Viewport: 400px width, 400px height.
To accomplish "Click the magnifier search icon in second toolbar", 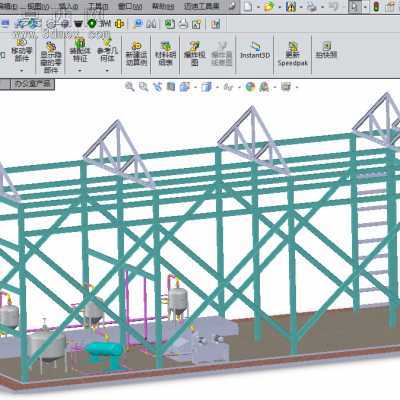I will pos(137,24).
